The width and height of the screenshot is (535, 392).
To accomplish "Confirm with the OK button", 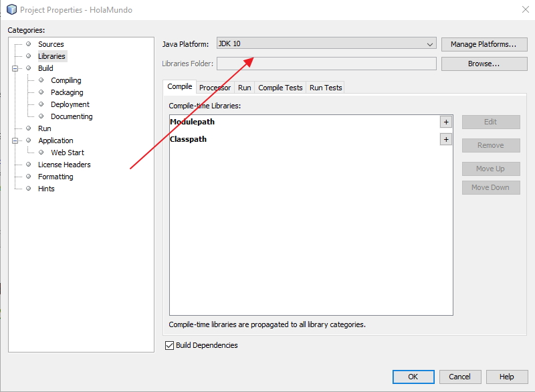I will (413, 377).
